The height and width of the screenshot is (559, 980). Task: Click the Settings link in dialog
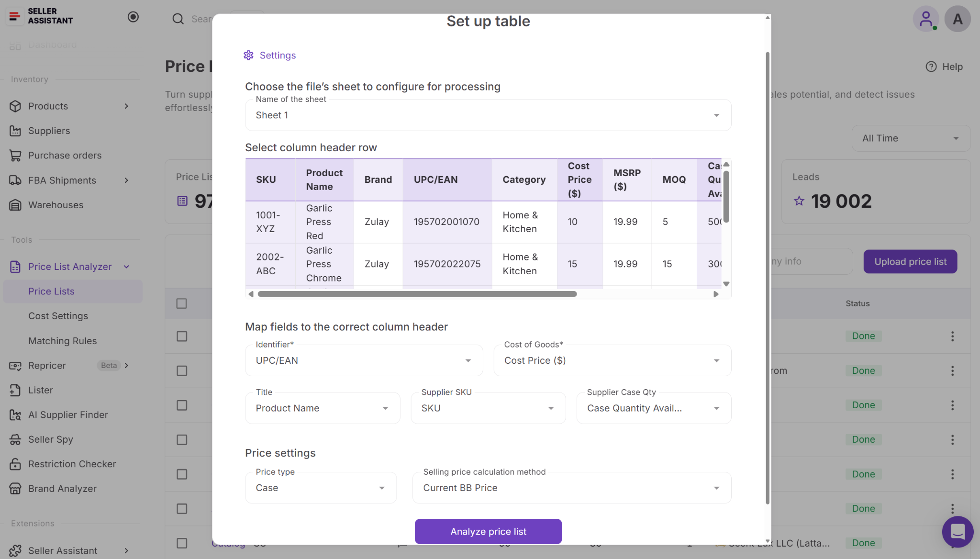278,55
